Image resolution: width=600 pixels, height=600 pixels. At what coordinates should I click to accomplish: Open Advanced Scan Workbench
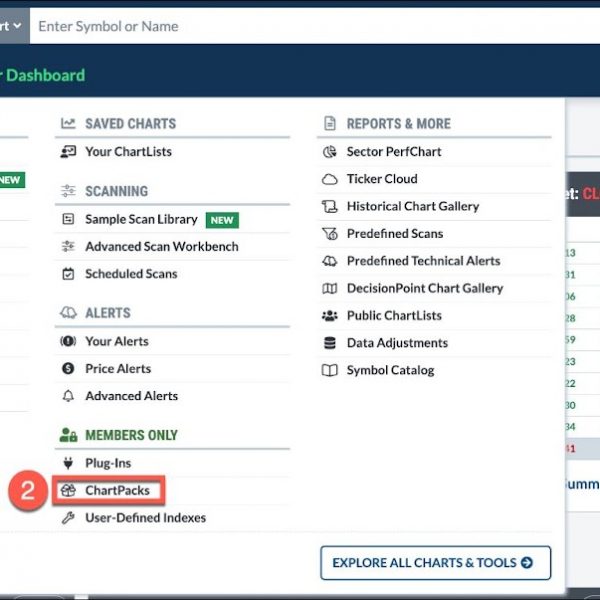pos(161,246)
